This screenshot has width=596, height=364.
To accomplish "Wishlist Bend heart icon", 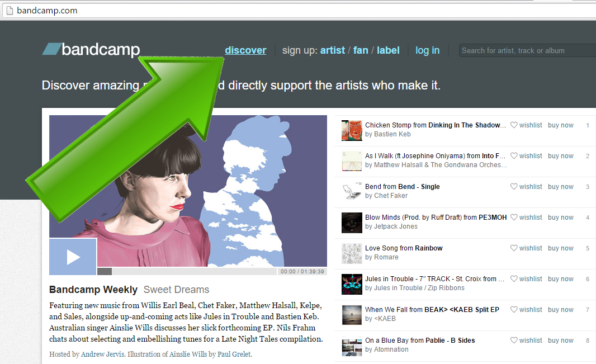I will [x=513, y=187].
